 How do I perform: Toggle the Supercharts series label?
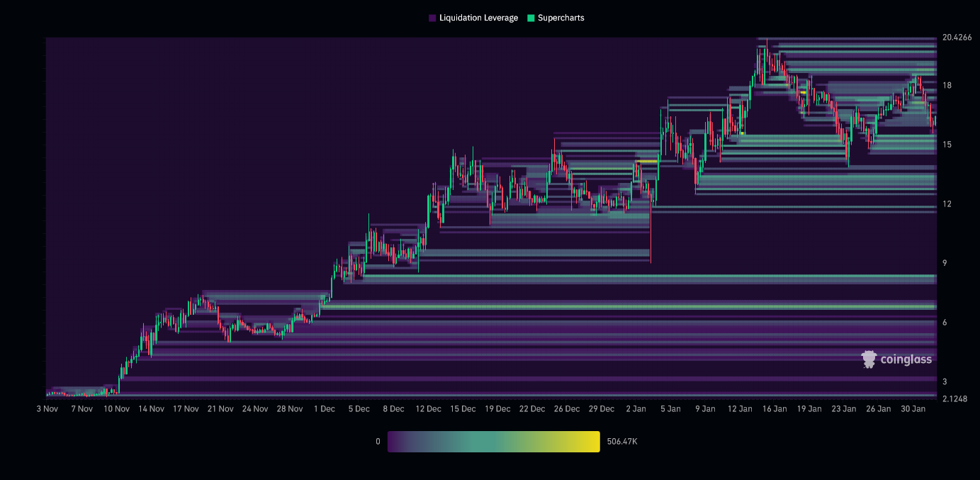tap(561, 18)
